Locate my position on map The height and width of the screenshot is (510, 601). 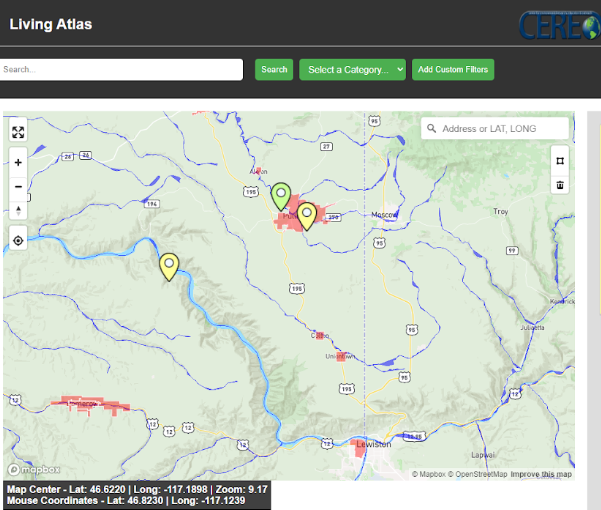(x=18, y=241)
